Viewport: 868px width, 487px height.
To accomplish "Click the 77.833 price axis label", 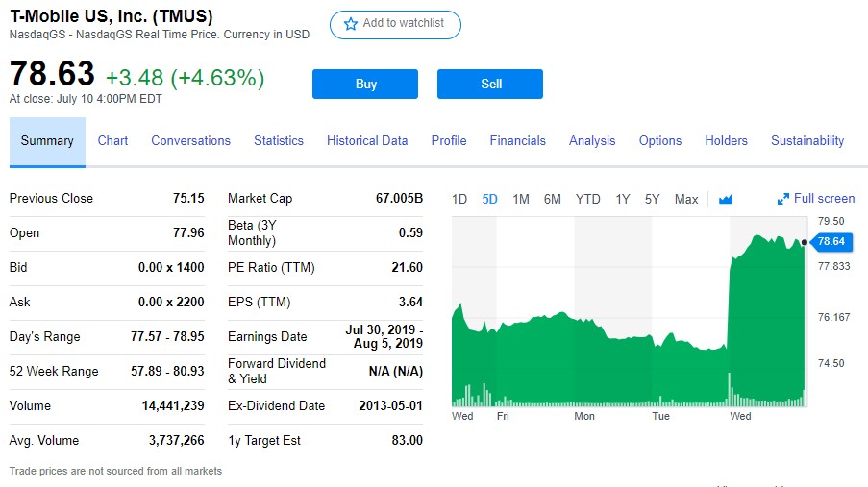I will tap(833, 266).
